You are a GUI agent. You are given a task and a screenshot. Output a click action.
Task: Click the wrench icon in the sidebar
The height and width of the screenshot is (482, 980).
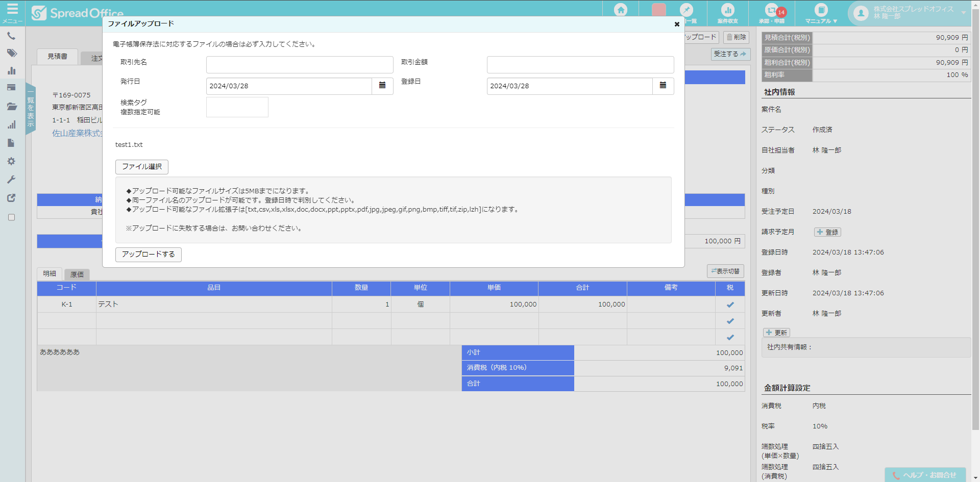(11, 180)
